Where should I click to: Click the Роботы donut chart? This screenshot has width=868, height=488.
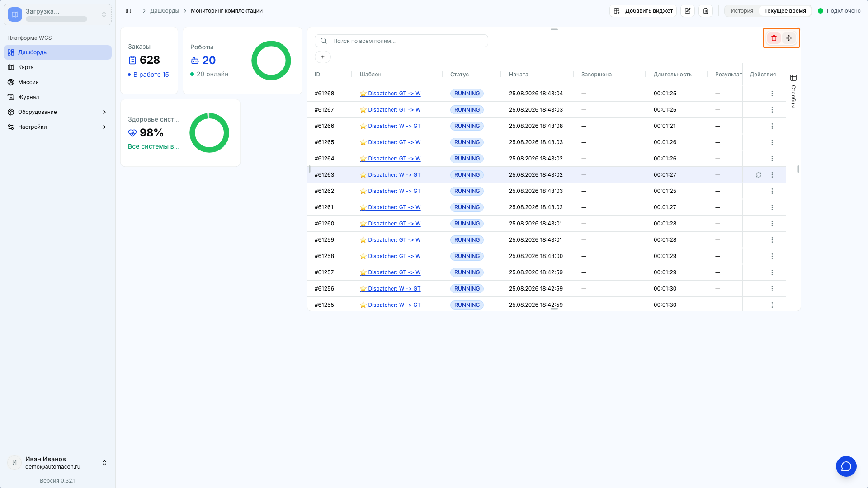pos(271,61)
